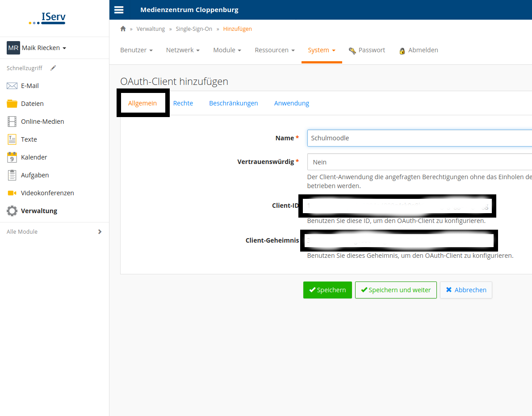Switch to the Beschränkungen tab

click(233, 103)
